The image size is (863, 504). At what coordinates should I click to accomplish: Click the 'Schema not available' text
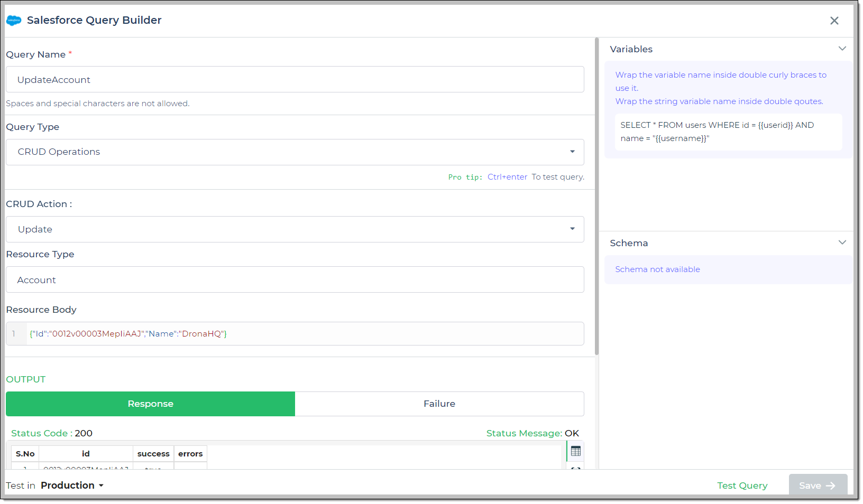[x=657, y=269]
